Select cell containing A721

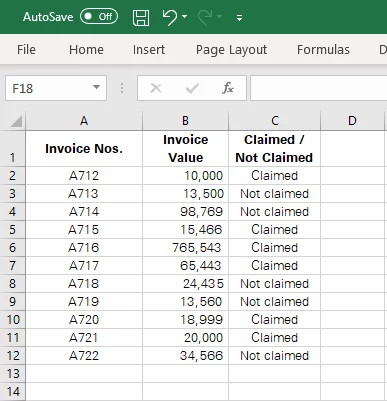(84, 338)
